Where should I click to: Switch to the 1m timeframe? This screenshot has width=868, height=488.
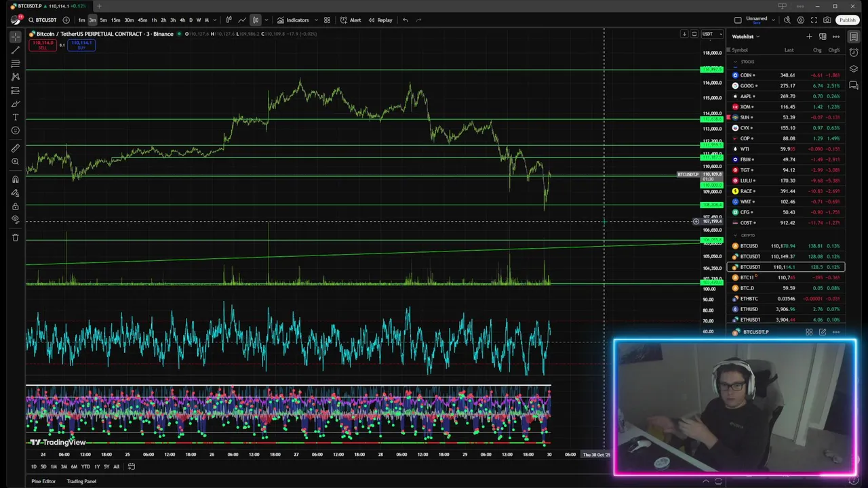tap(81, 20)
